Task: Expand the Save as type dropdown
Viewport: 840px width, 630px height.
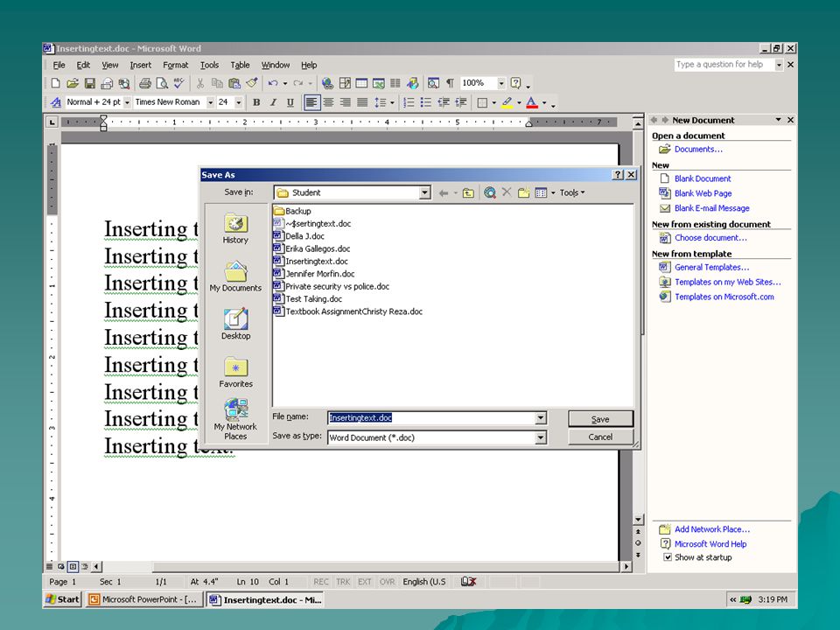Action: [541, 437]
